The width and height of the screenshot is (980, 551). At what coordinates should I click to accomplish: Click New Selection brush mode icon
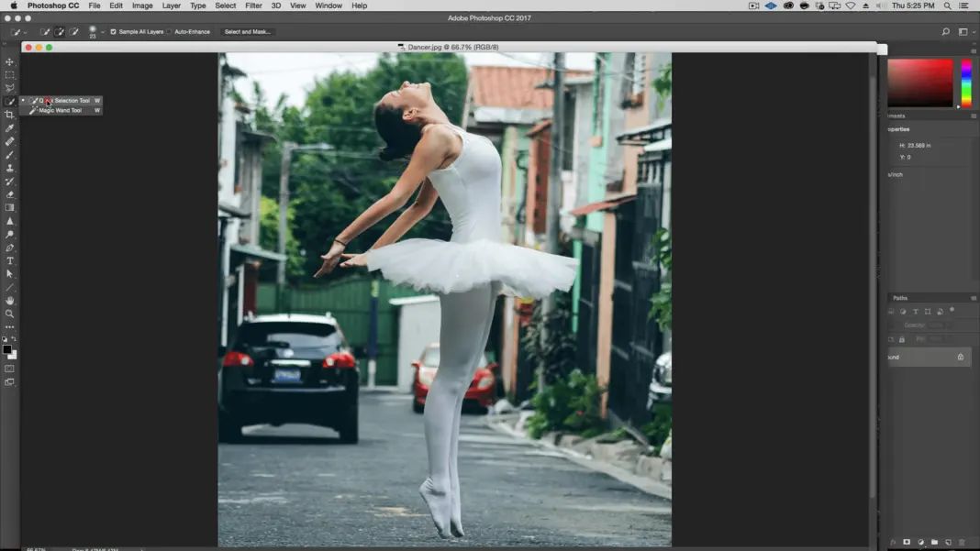(45, 31)
